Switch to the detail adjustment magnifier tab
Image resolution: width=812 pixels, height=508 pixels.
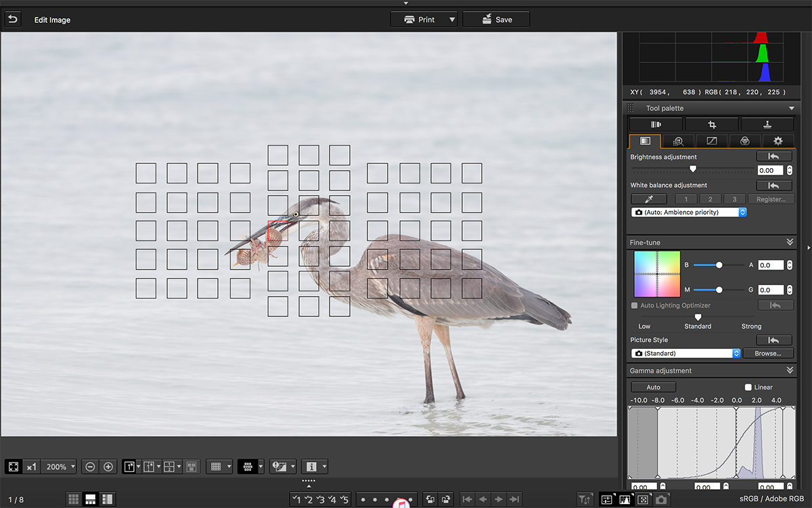click(678, 141)
